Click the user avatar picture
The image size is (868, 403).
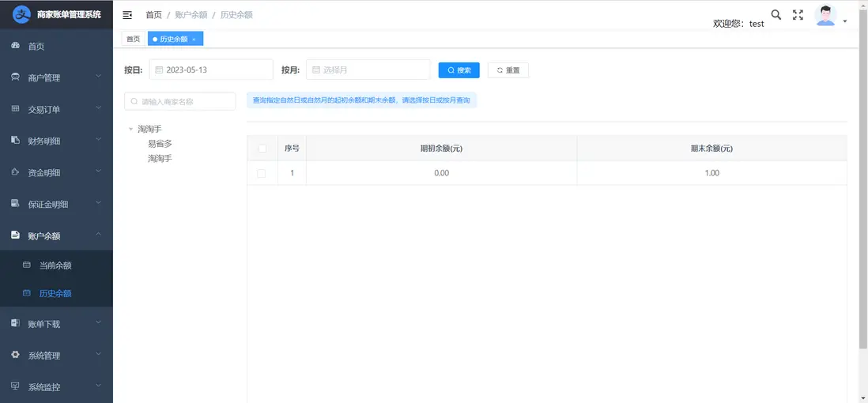825,16
